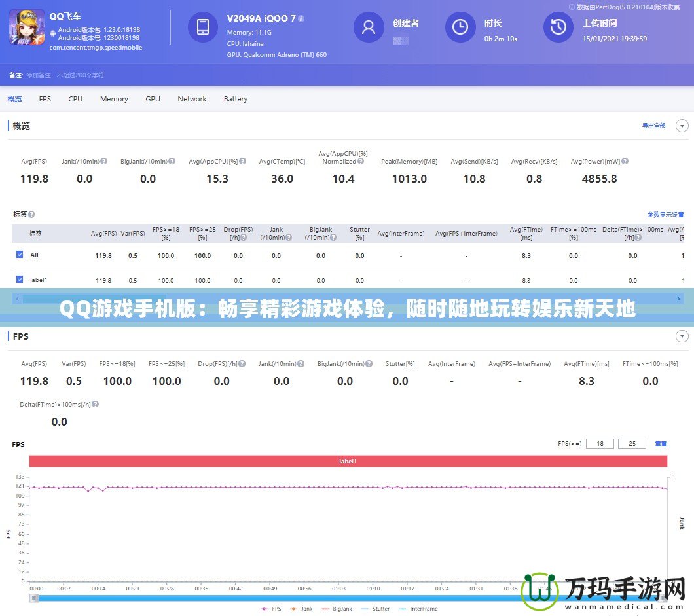Toggle Jank series in chart legend
The height and width of the screenshot is (616, 694).
point(301,609)
